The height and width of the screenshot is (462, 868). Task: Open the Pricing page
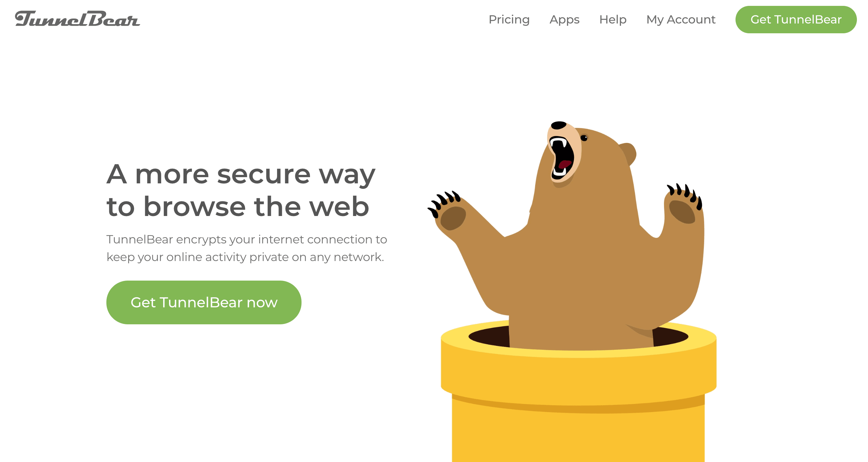click(509, 20)
